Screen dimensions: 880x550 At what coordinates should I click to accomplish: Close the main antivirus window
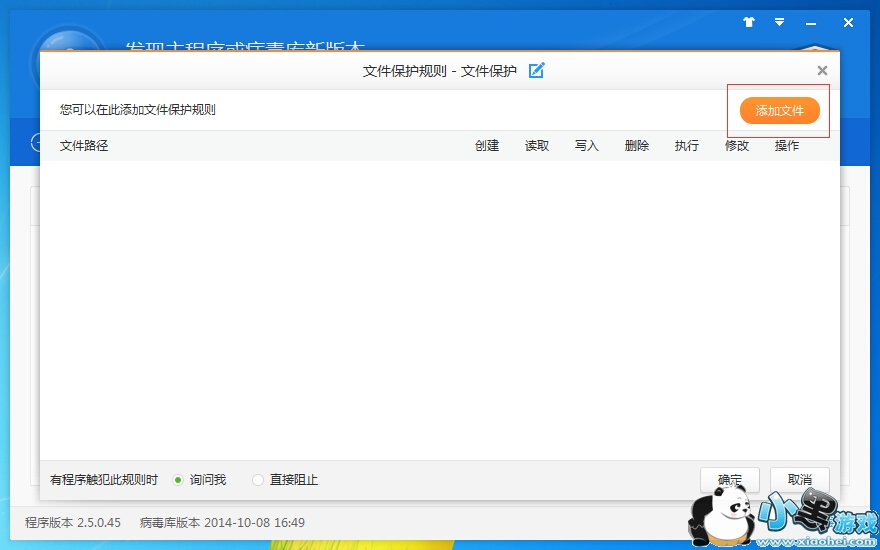click(x=848, y=23)
